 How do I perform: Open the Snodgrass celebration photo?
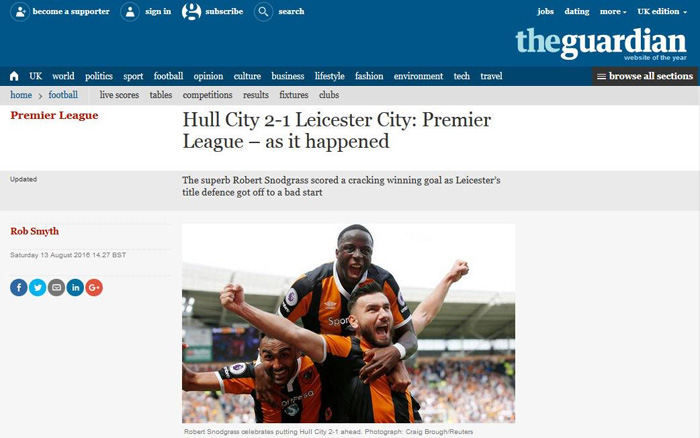point(348,323)
